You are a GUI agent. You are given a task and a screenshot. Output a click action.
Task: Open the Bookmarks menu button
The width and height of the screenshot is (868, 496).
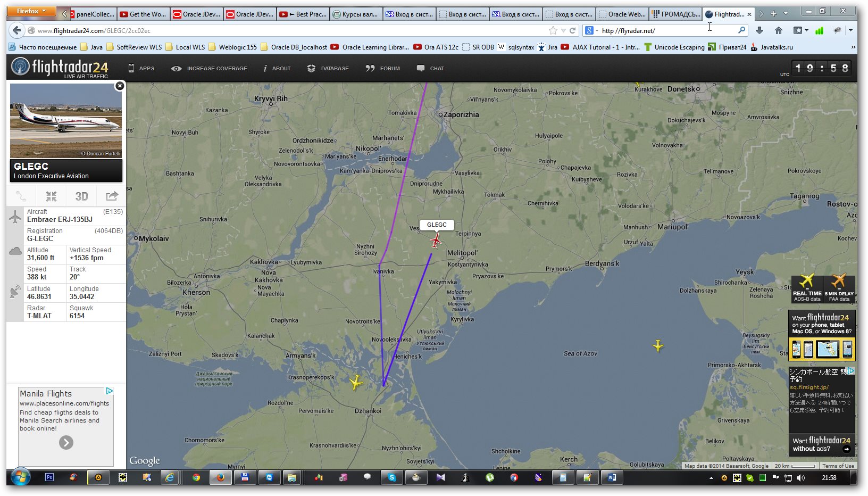(800, 30)
